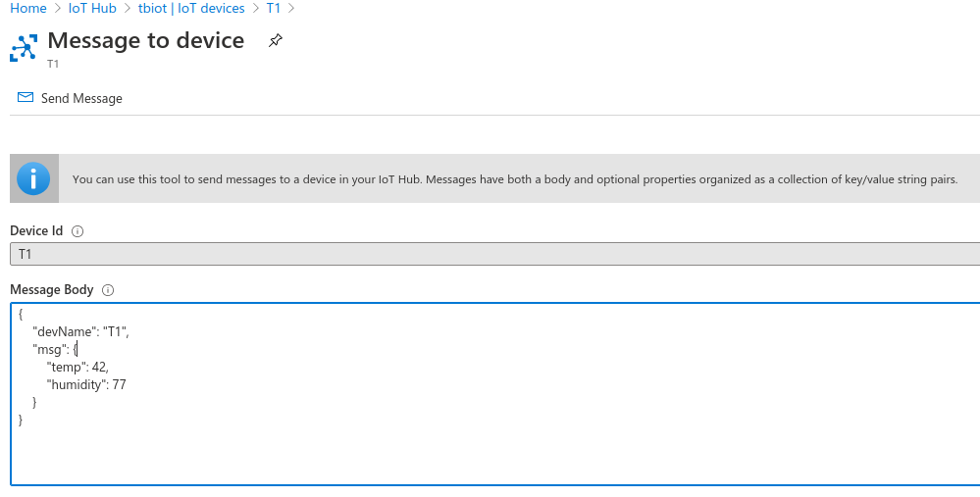Navigate to tbiot | IoT devices breadcrumb
This screenshot has height=497, width=980.
click(191, 9)
